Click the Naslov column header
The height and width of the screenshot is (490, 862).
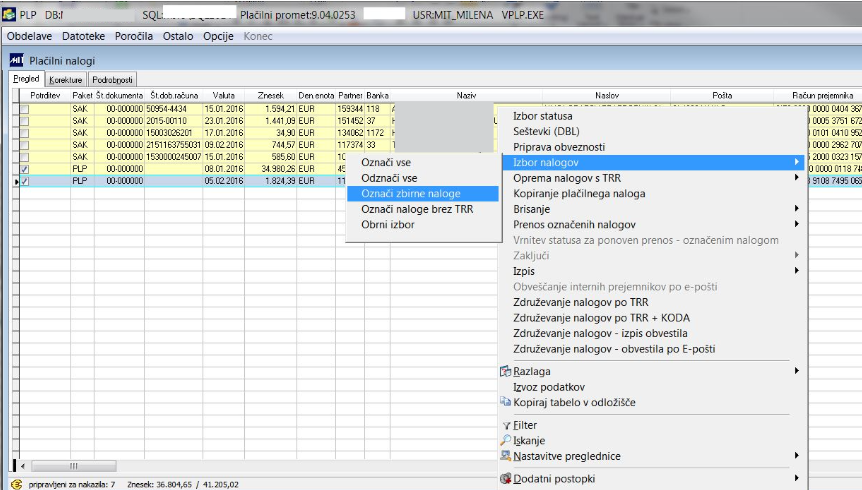pyautogui.click(x=606, y=95)
